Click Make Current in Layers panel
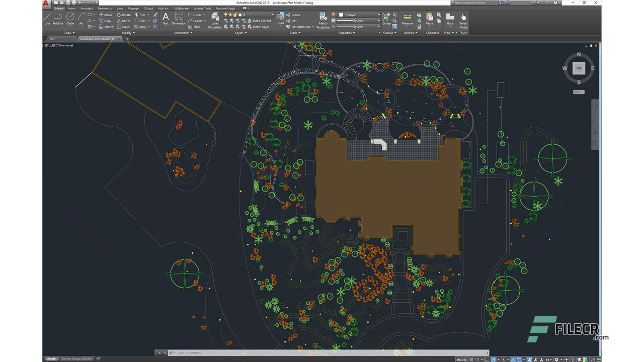Screen dimensions: 644x362 click(259, 21)
